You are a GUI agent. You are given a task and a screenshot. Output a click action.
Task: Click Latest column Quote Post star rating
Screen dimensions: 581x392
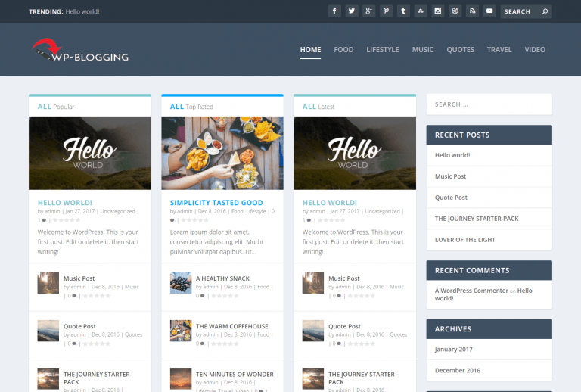point(362,344)
